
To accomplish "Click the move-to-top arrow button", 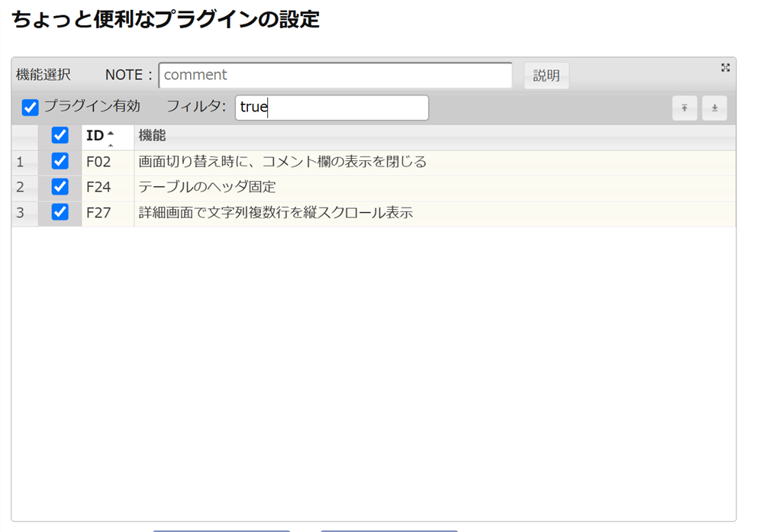I will pyautogui.click(x=684, y=108).
